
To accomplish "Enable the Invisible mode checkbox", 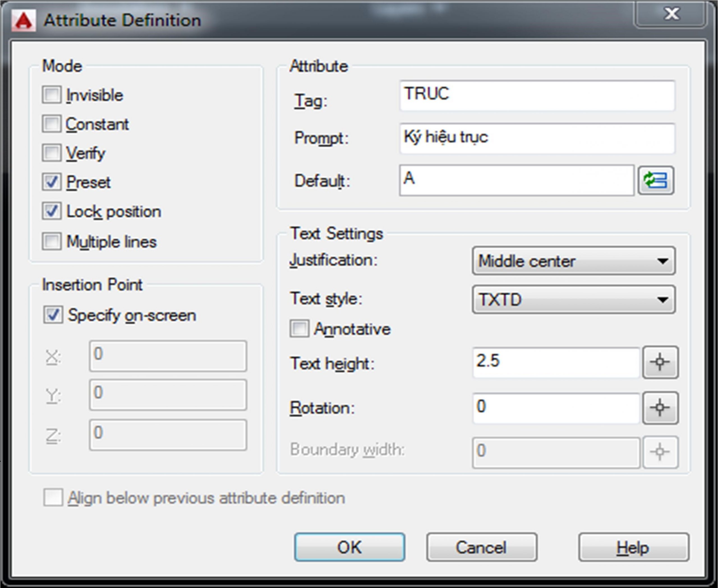I will tap(52, 95).
